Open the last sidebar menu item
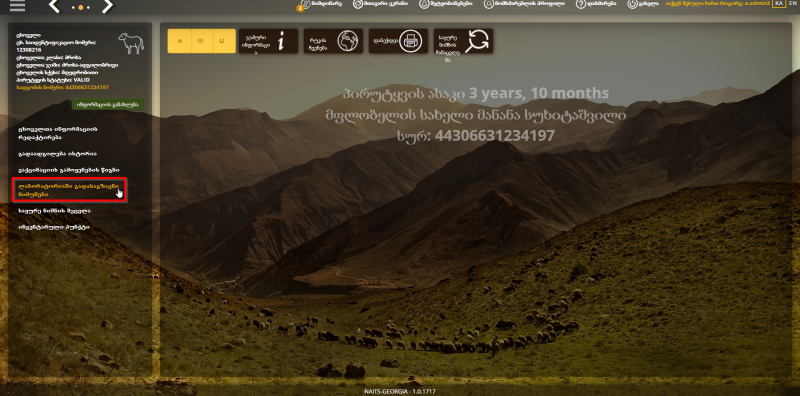Viewport: 800px width, 396px height. point(54,227)
